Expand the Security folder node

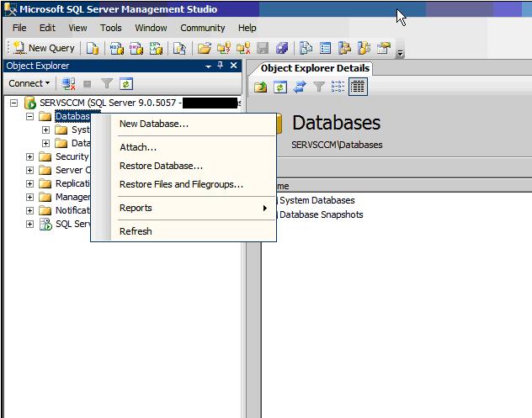pos(30,156)
